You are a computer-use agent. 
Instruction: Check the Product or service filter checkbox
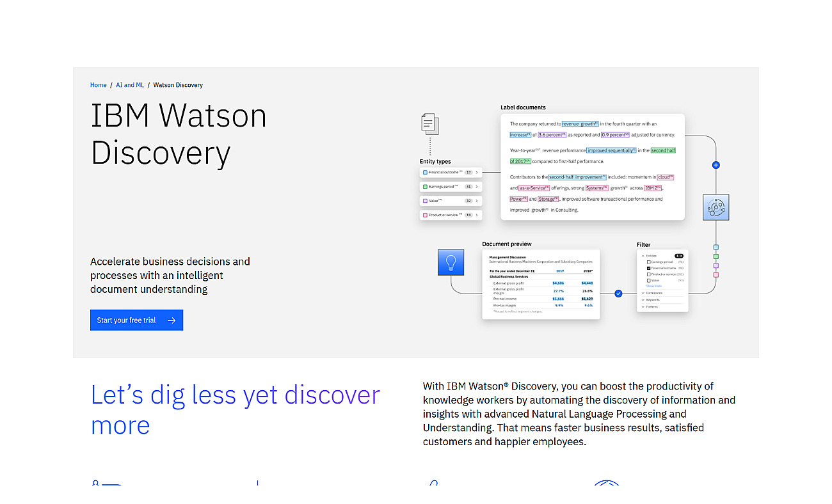pyautogui.click(x=649, y=274)
